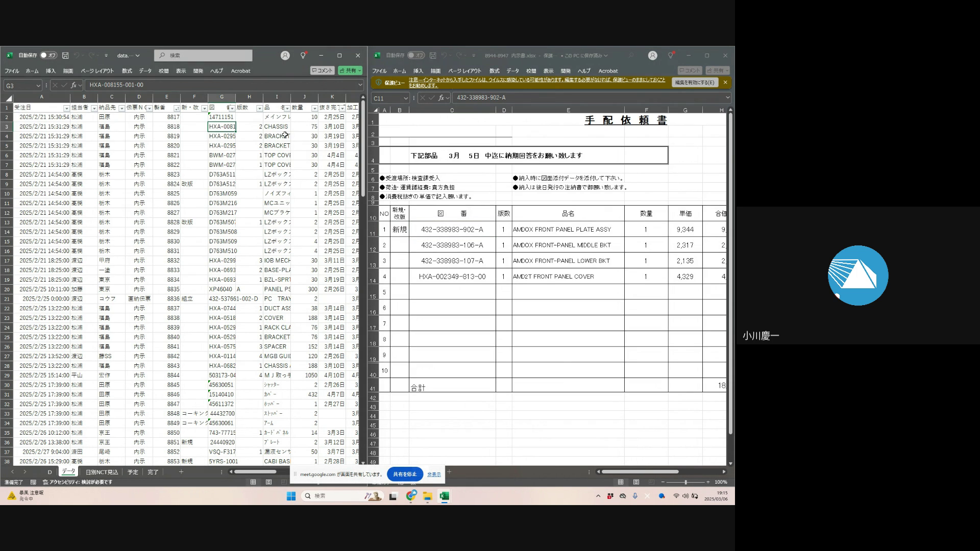Switch to the 日別NCT見込 sheet tab

click(102, 472)
